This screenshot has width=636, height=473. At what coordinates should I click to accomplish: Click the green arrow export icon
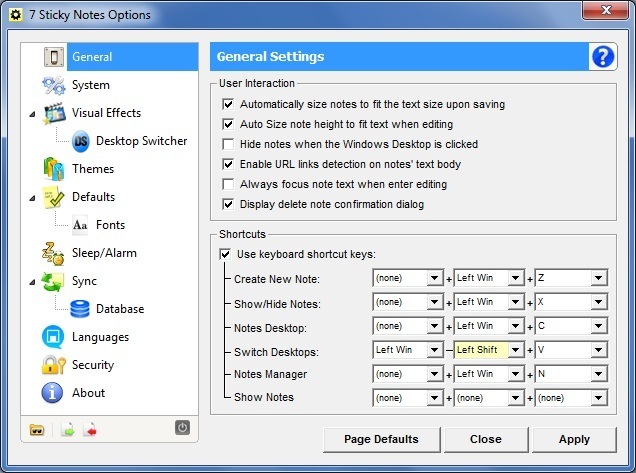click(68, 430)
